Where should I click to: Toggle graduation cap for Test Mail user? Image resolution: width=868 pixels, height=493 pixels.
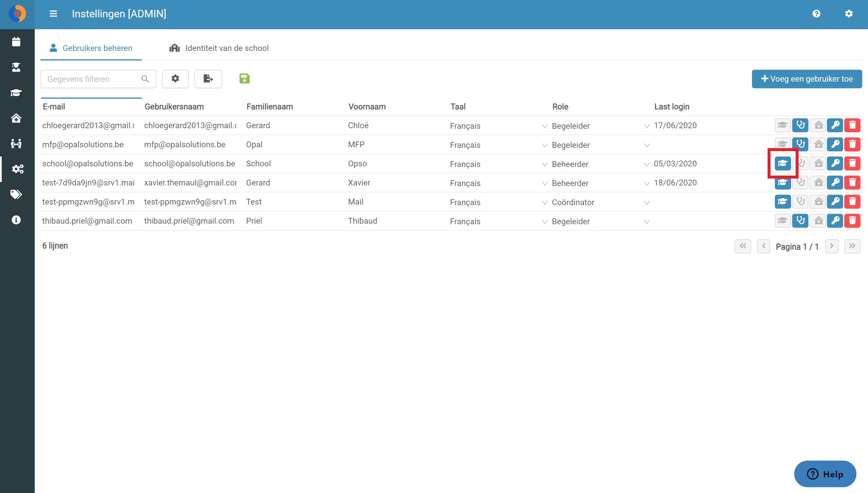pos(783,202)
